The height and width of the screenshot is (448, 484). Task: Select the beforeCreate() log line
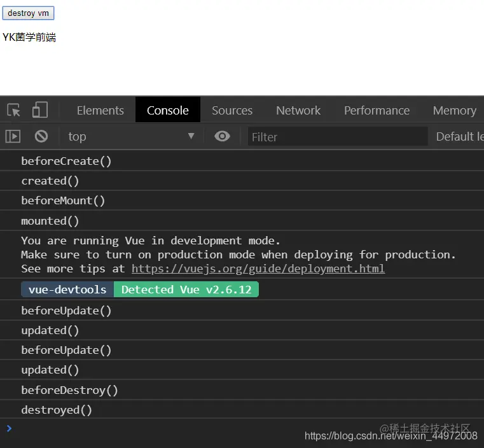[x=242, y=161]
